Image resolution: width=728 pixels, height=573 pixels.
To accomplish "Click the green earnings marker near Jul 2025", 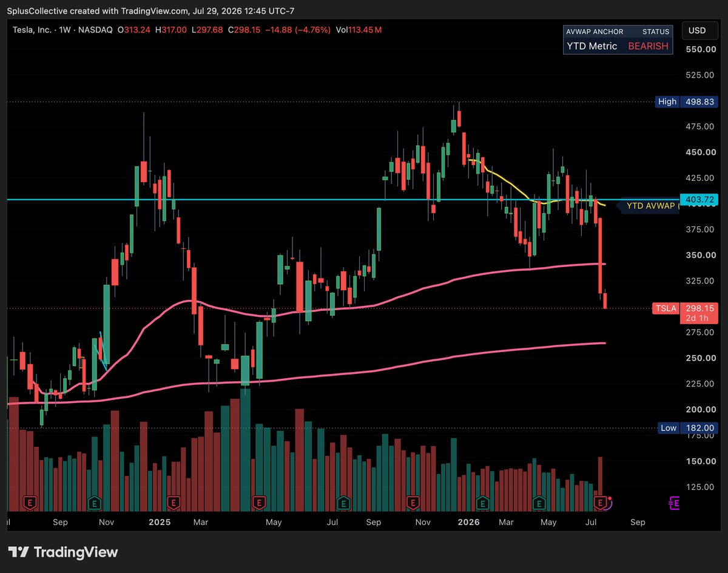I will point(343,503).
